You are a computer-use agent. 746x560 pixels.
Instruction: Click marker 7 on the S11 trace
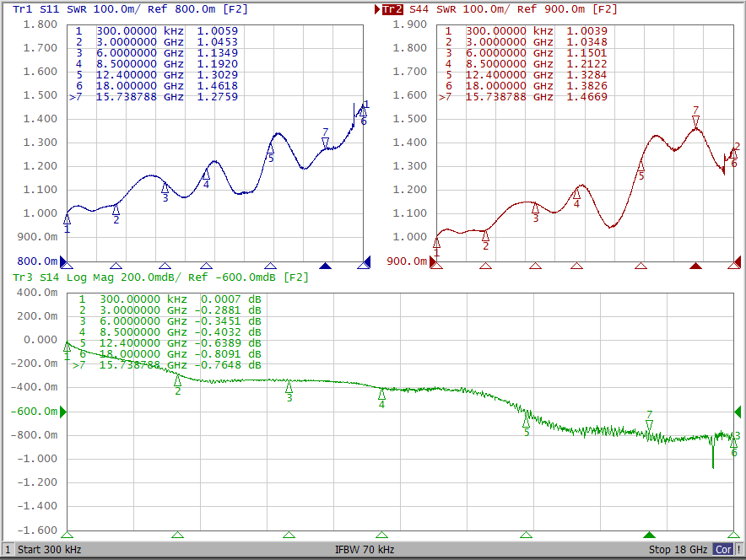[325, 142]
